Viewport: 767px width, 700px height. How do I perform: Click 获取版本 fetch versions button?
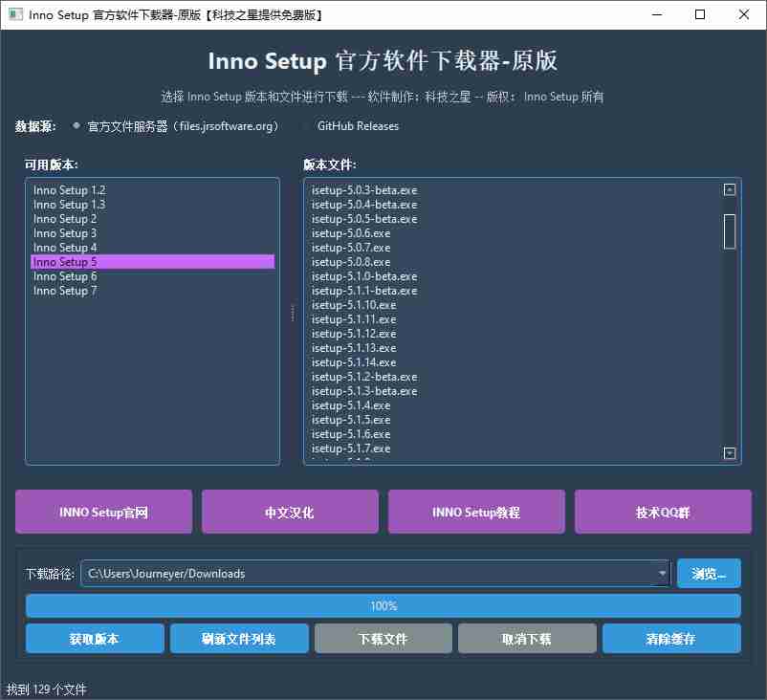pyautogui.click(x=95, y=639)
